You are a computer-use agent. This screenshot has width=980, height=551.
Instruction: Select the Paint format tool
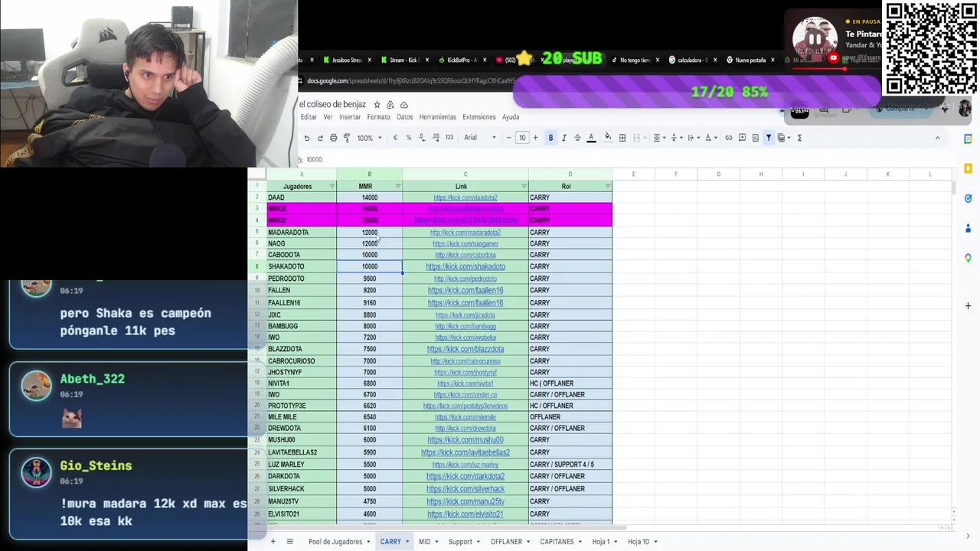[346, 138]
